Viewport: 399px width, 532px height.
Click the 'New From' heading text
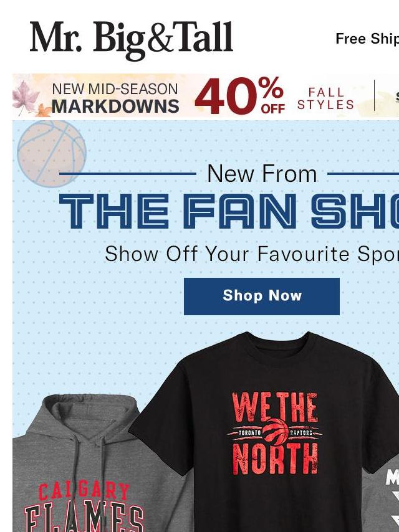click(262, 174)
